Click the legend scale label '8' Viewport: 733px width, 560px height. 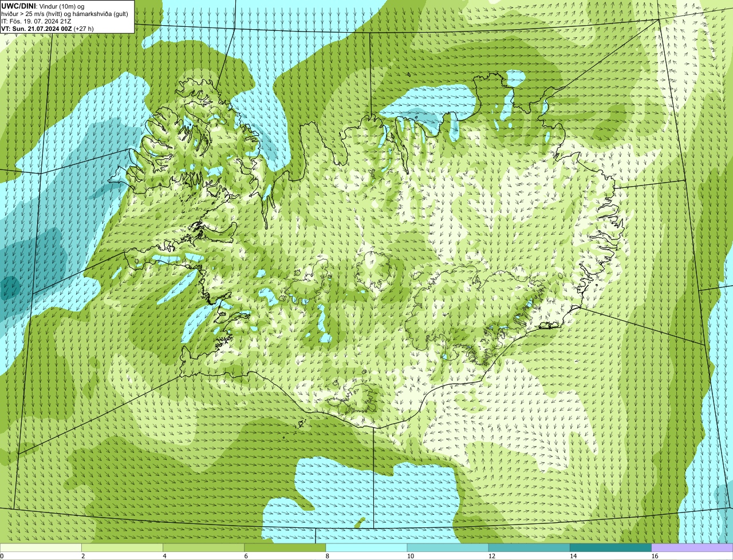(x=328, y=556)
